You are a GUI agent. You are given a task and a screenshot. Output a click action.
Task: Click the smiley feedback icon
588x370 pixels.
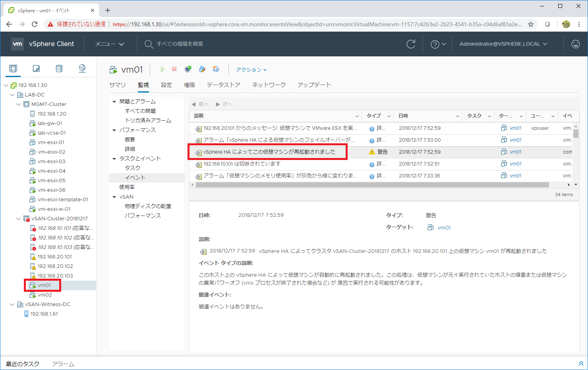pos(576,44)
